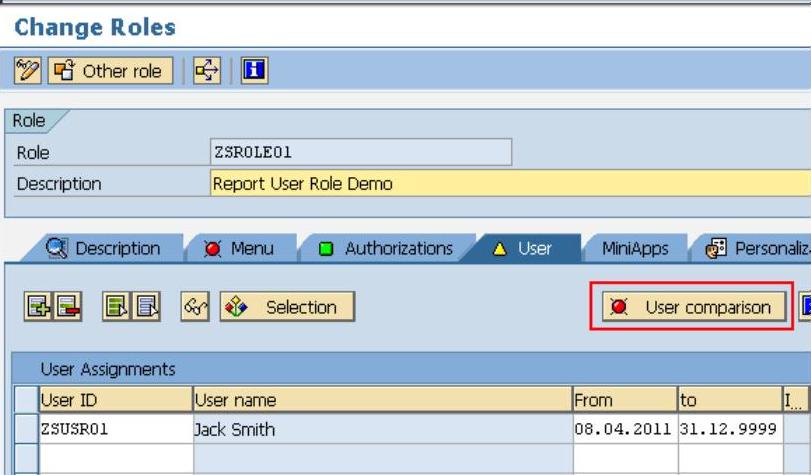Image resolution: width=811 pixels, height=475 pixels.
Task: Run the User comparison button
Action: click(x=694, y=307)
